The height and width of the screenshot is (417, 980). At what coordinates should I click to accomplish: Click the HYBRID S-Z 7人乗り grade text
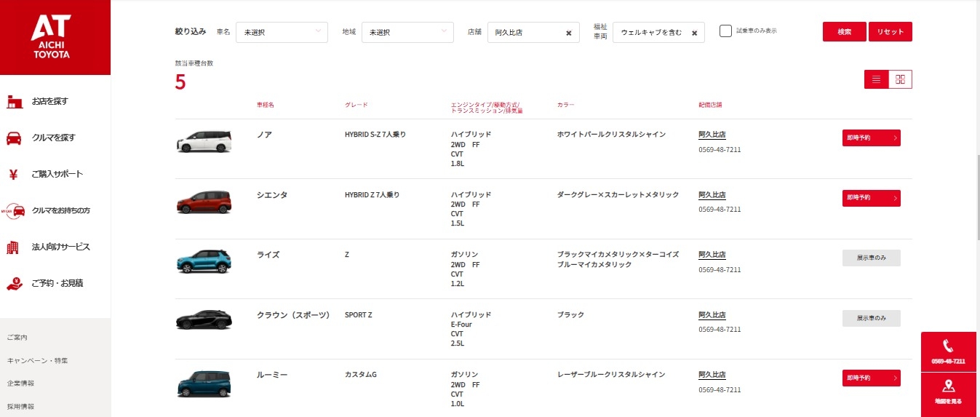pyautogui.click(x=375, y=135)
